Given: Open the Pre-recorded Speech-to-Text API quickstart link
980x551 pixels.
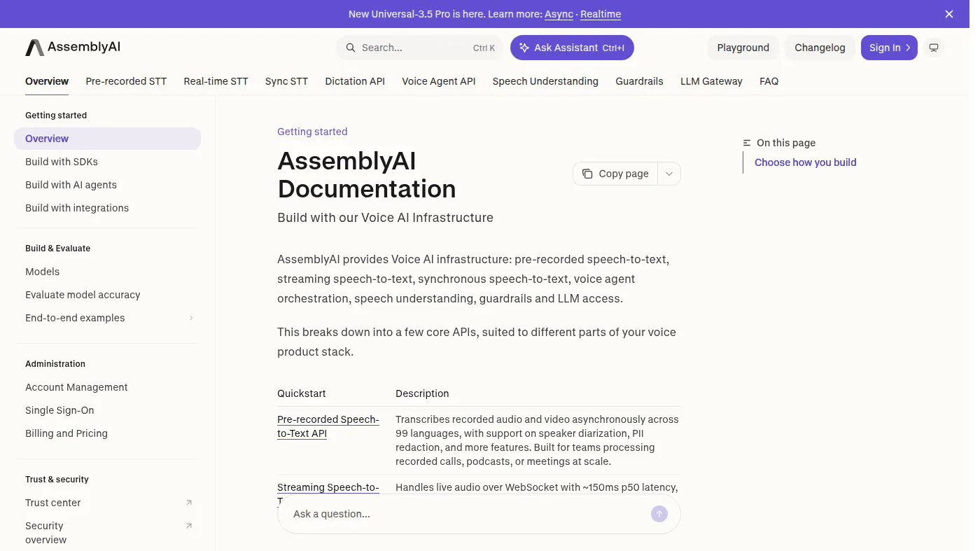Looking at the screenshot, I should [328, 426].
